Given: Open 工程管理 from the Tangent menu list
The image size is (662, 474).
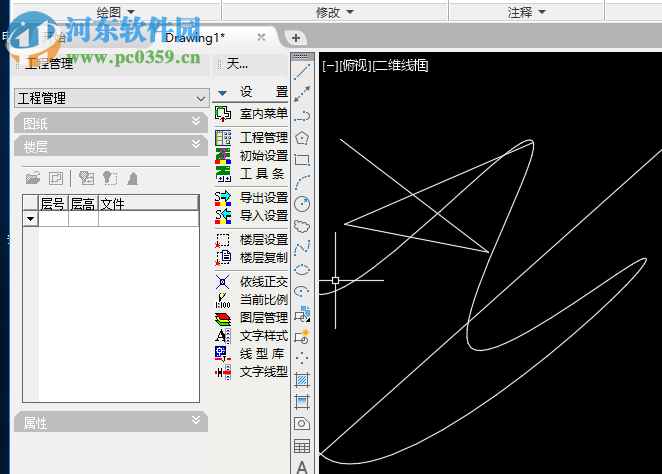Looking at the screenshot, I should pos(251,138).
